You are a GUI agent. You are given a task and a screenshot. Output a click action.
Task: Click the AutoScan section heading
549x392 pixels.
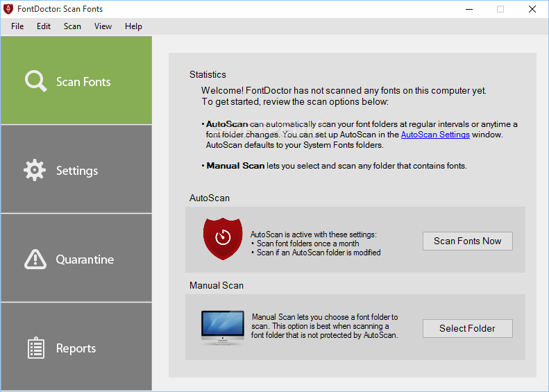[210, 198]
